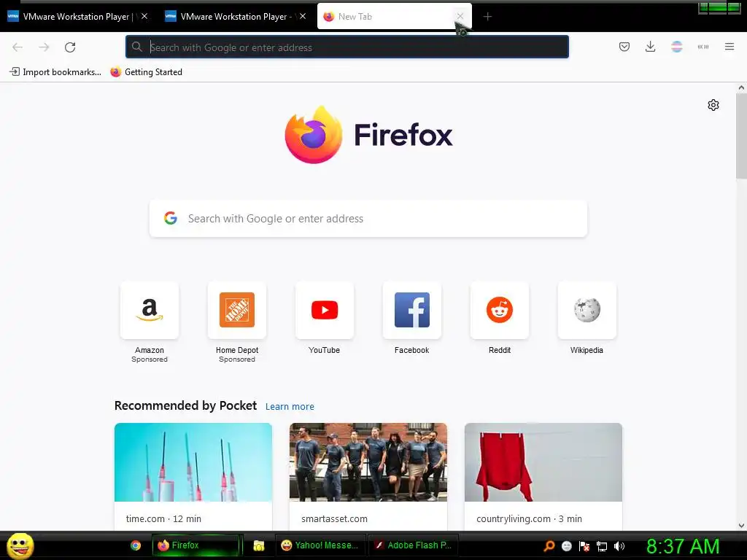Click the round chat-bubble tray icon
The height and width of the screenshot is (560, 747).
[x=566, y=546]
